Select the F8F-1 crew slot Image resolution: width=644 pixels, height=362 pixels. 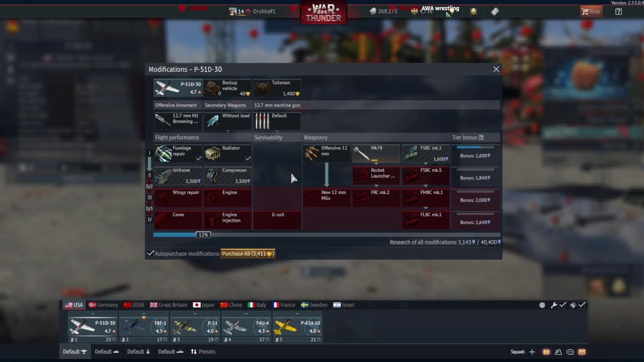[144, 326]
